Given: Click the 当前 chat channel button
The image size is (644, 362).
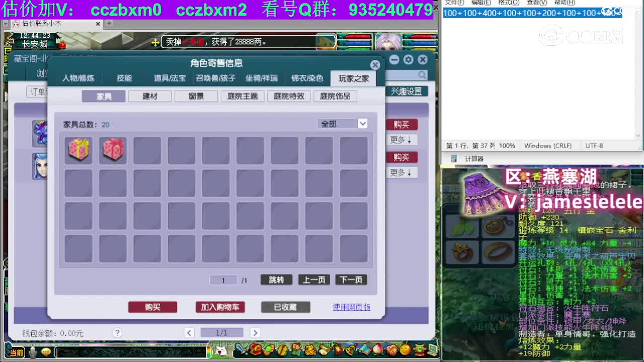Looking at the screenshot, I should 16,352.
